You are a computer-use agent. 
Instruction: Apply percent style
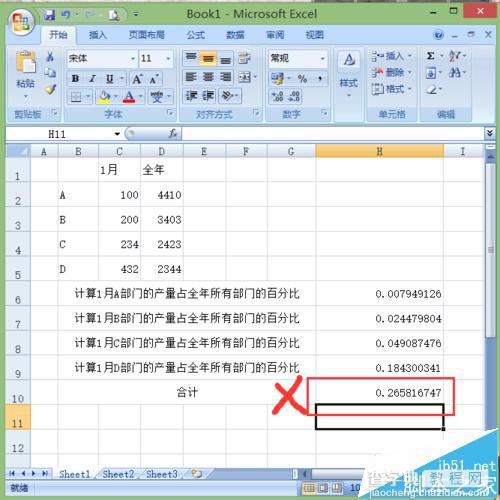[302, 79]
